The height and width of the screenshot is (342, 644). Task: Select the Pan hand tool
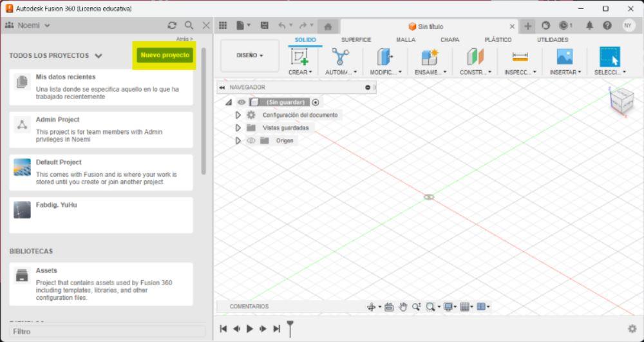(x=403, y=307)
